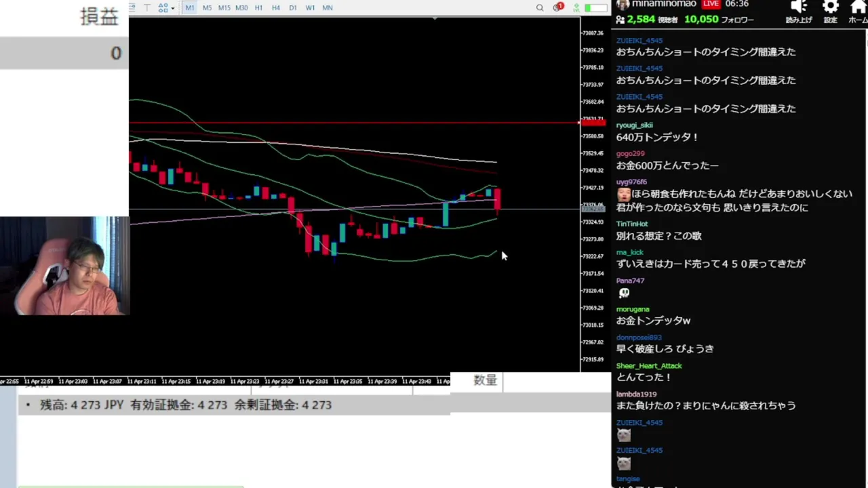Switch chart to M5 timeframe
Screen dimensions: 868x488
(x=207, y=7)
